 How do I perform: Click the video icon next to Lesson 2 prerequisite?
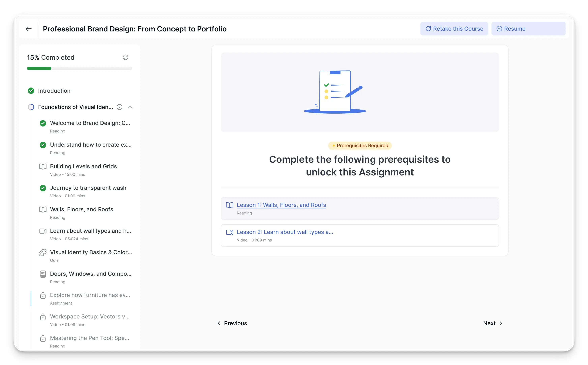click(229, 232)
